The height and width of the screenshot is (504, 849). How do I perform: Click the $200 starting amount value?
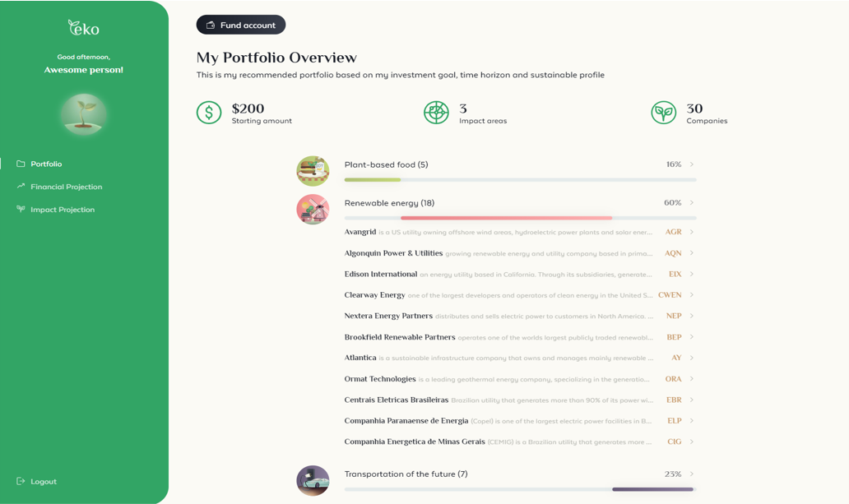coord(248,109)
